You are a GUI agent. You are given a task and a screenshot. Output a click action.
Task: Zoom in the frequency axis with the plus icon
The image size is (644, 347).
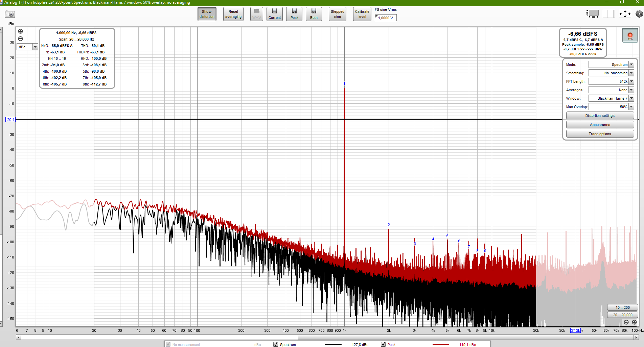pos(634,322)
